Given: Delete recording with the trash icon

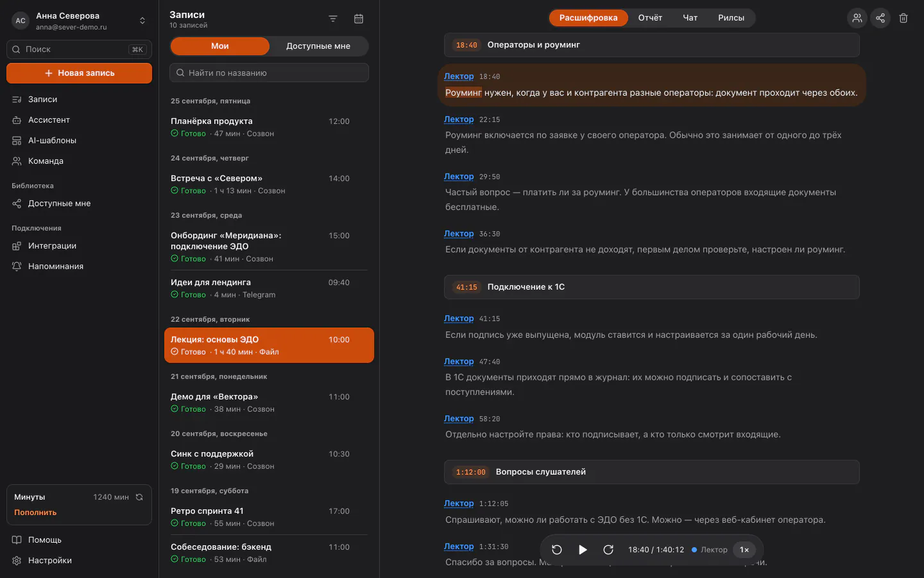Looking at the screenshot, I should pyautogui.click(x=903, y=18).
